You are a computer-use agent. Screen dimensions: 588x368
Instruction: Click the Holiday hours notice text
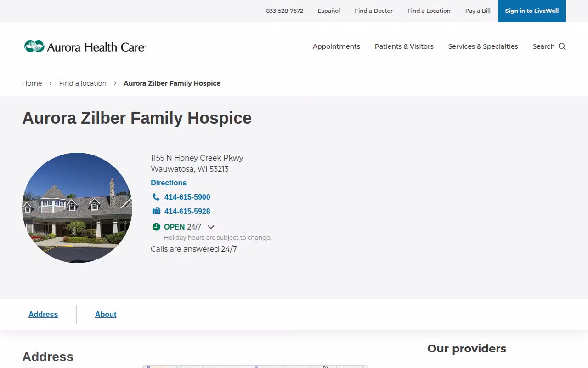click(218, 237)
